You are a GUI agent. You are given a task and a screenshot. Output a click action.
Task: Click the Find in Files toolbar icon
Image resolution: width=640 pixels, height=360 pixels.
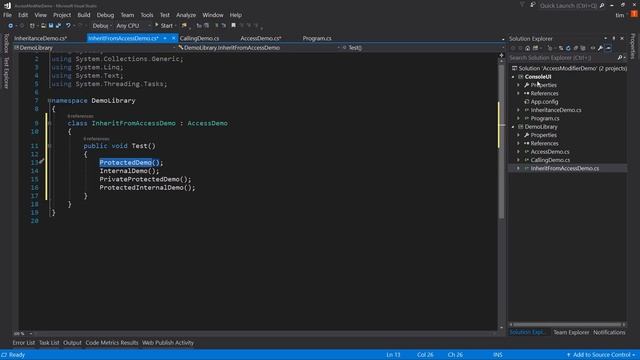tap(184, 26)
